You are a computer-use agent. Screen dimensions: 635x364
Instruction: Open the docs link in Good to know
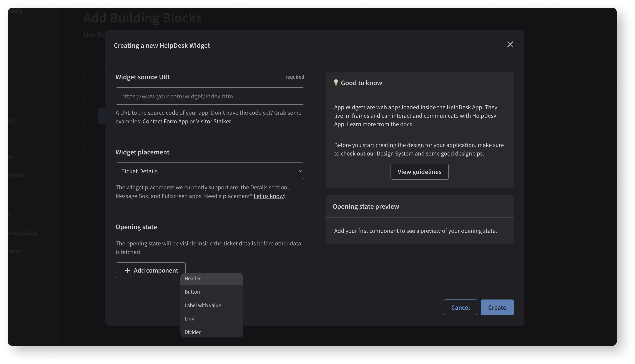(406, 124)
